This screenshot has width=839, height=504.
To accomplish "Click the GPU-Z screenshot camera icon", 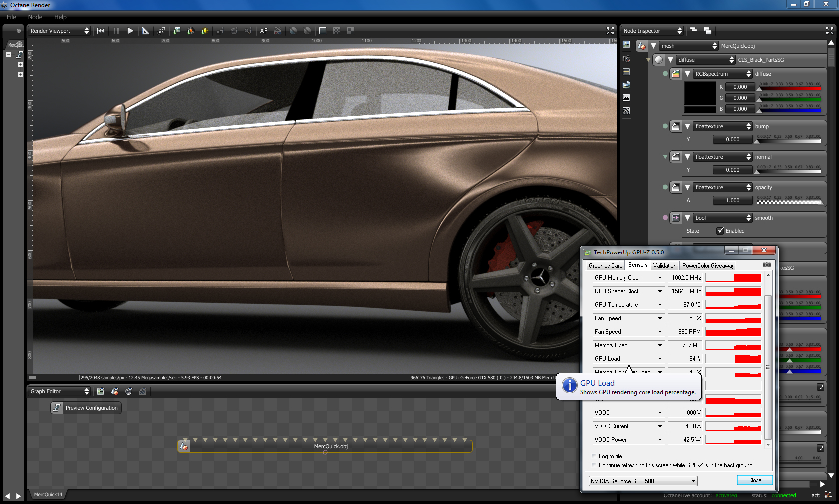I will (x=767, y=265).
